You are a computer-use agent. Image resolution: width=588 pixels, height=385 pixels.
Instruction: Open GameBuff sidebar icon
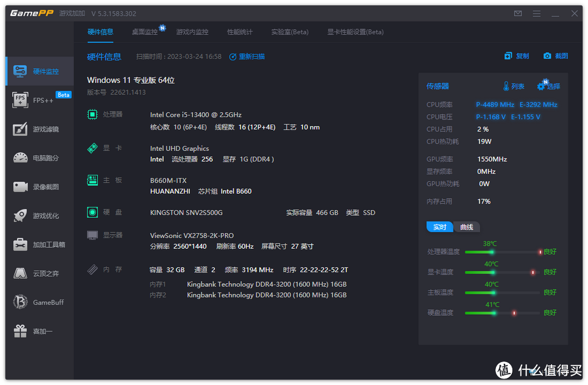click(20, 302)
